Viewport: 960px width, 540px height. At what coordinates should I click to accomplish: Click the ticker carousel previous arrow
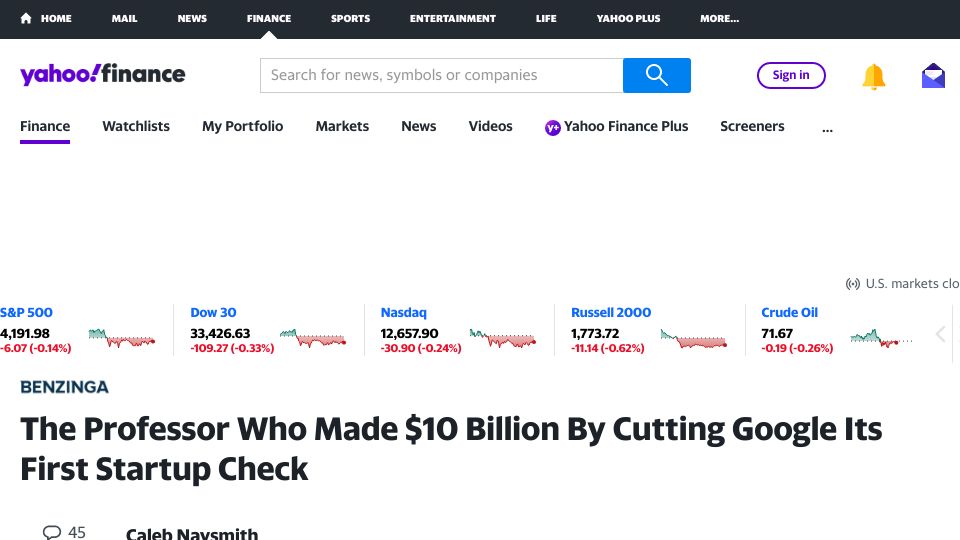(941, 334)
